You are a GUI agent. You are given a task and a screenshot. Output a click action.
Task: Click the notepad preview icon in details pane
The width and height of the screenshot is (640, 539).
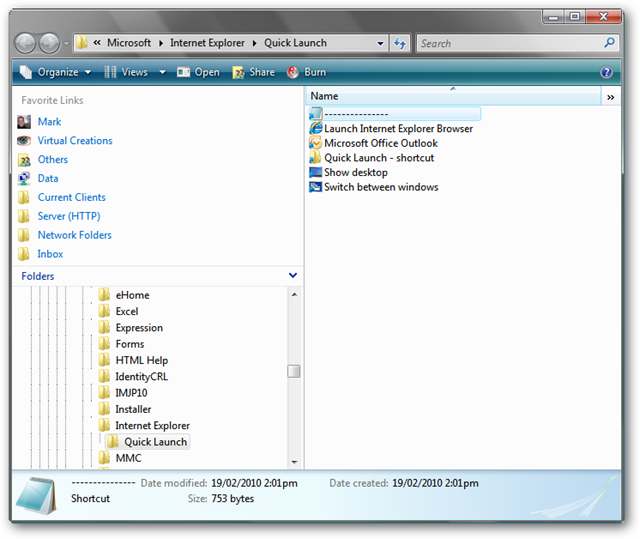[36, 496]
